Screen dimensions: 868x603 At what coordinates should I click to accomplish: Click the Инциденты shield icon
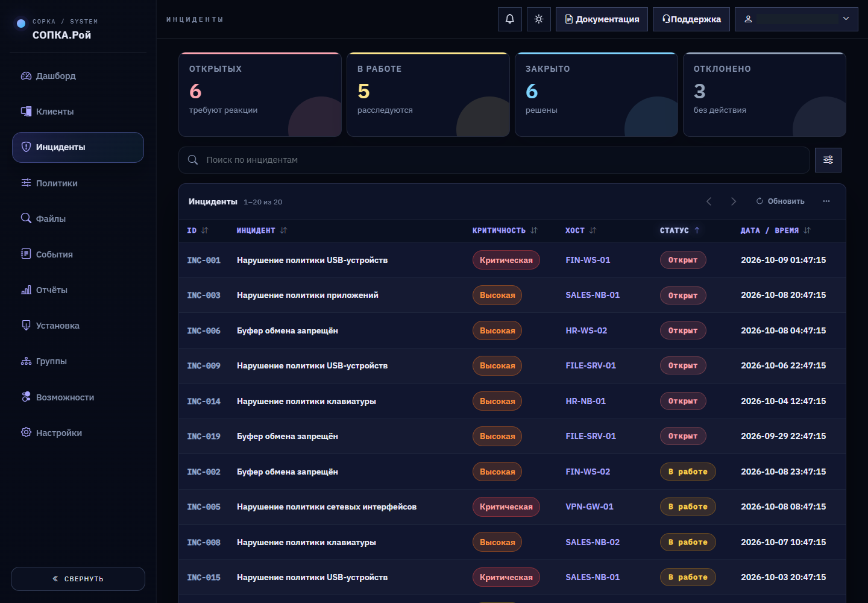tap(26, 147)
